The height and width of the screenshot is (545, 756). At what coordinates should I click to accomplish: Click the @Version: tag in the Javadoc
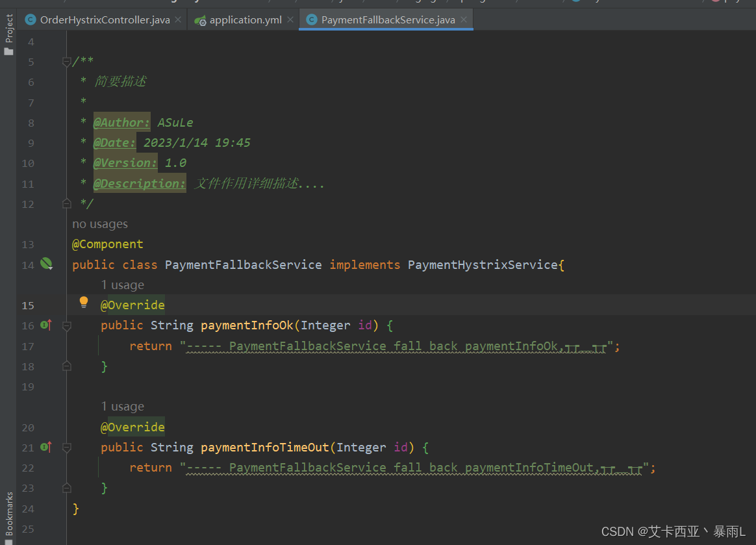tap(125, 163)
